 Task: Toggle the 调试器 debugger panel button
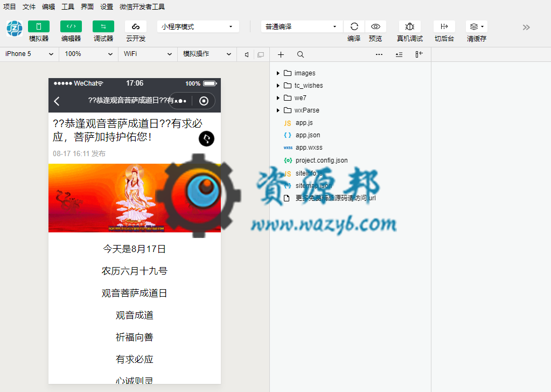point(103,26)
